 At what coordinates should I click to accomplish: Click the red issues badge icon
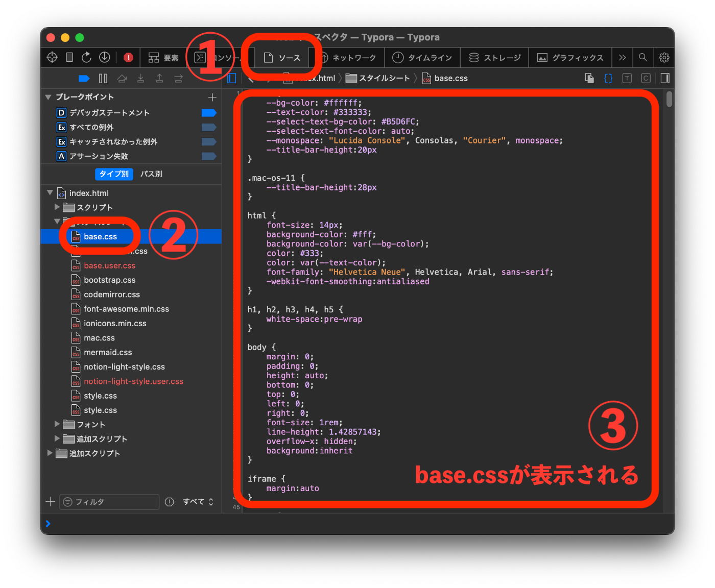128,57
